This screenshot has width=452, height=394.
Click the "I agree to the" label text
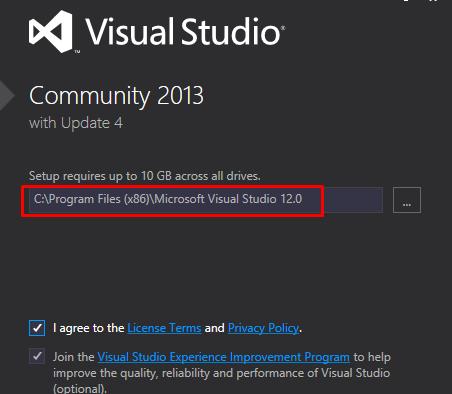click(x=89, y=328)
